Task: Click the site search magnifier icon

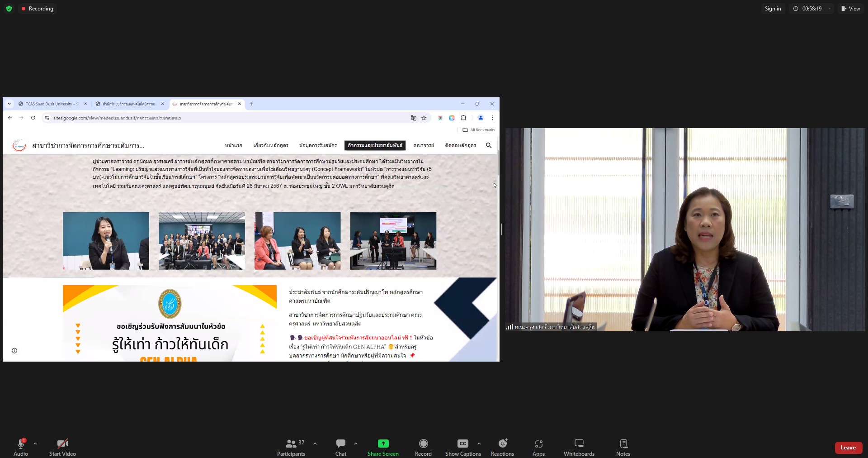Action: (x=489, y=145)
